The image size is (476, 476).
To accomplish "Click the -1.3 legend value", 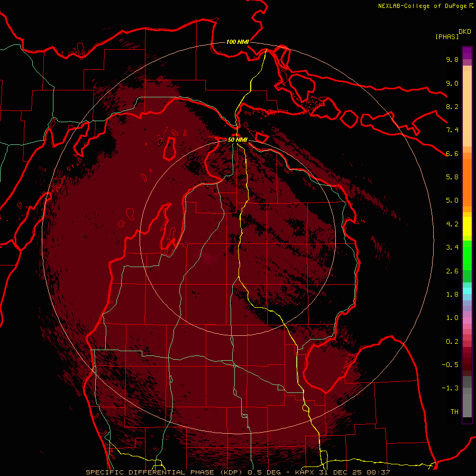I will coord(450,388).
